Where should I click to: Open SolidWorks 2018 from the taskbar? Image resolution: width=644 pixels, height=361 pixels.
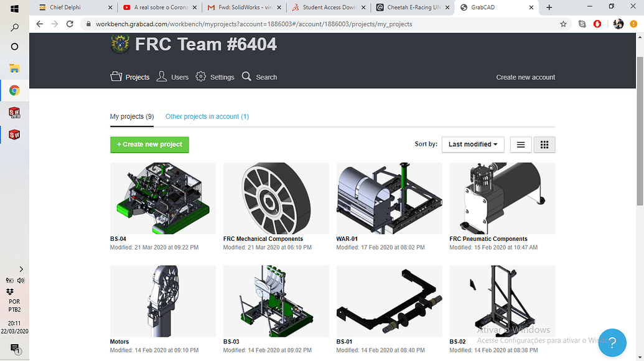[14, 113]
